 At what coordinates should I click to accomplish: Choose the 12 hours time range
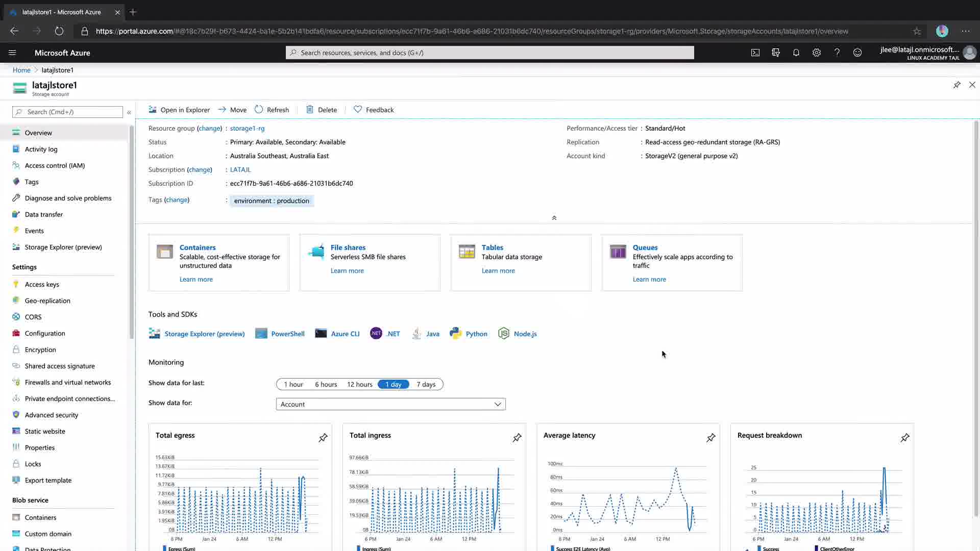[x=359, y=384]
